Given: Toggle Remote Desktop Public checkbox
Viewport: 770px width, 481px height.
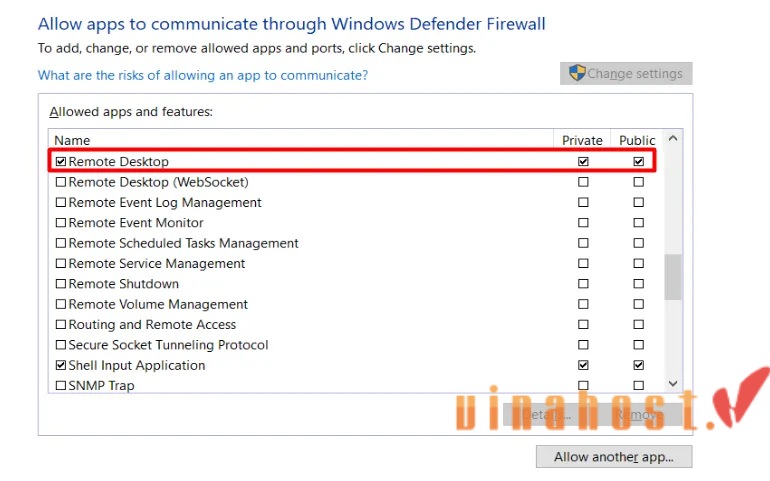Looking at the screenshot, I should coord(638,162).
